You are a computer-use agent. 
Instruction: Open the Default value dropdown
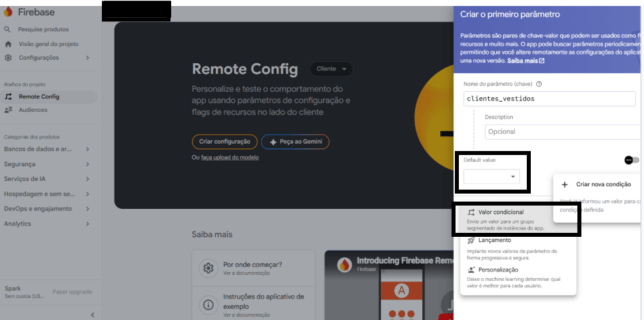tap(491, 176)
